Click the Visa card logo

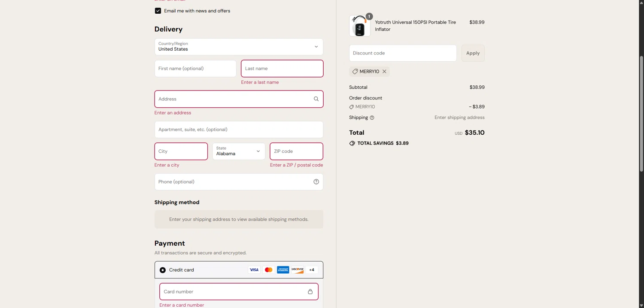[x=254, y=270]
